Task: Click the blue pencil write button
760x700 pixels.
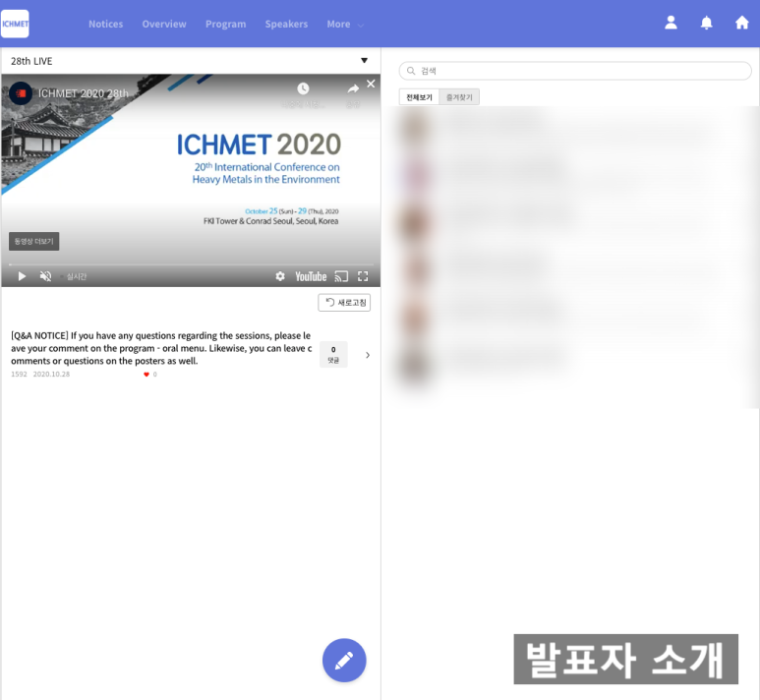Action: tap(344, 661)
